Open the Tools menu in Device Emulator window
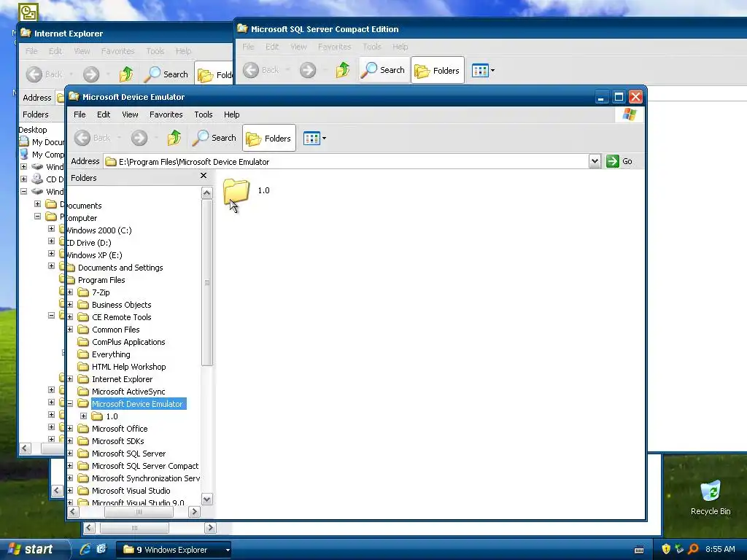Image resolution: width=747 pixels, height=560 pixels. point(203,114)
